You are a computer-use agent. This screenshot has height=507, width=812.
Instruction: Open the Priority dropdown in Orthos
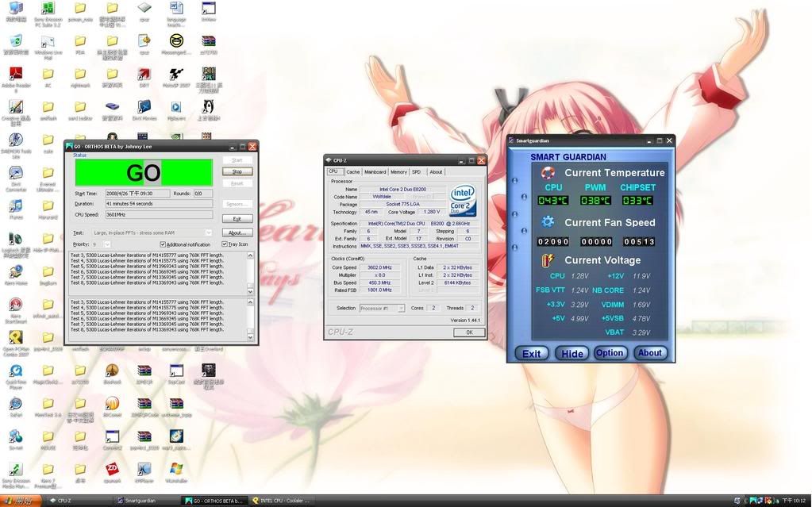tap(107, 244)
